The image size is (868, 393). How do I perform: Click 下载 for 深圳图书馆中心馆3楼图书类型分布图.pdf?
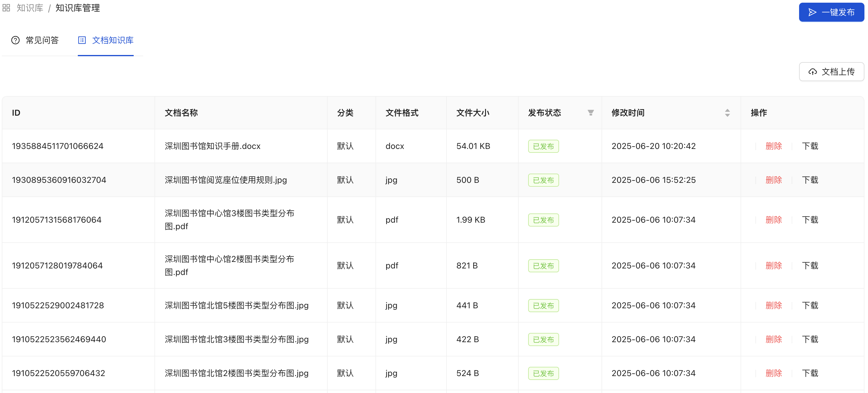810,220
